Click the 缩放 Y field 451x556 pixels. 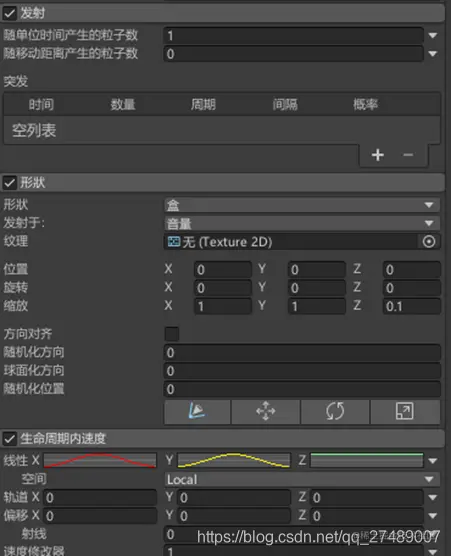click(317, 306)
